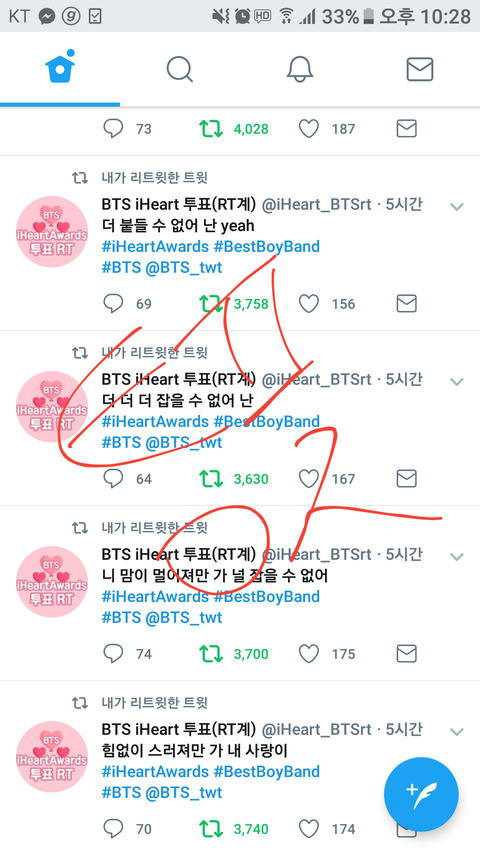Like the tweet showing 156 likes

tap(309, 304)
